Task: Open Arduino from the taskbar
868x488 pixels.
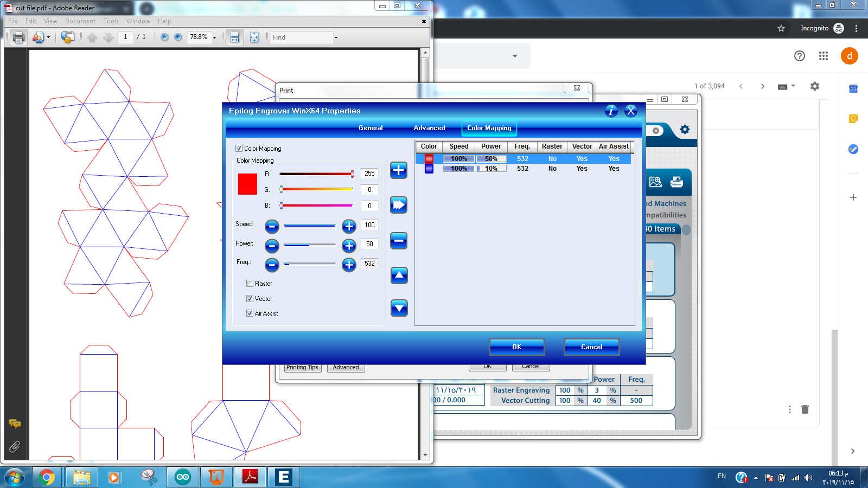Action: click(183, 477)
